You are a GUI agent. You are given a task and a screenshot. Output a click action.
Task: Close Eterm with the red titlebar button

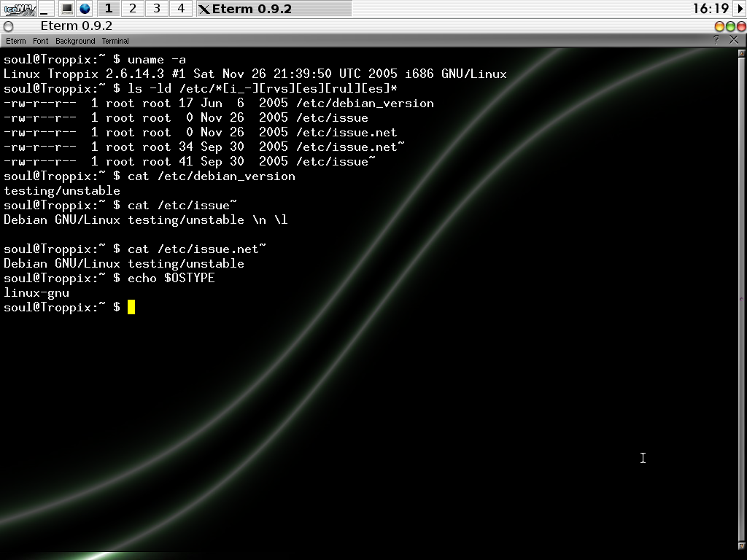(741, 26)
